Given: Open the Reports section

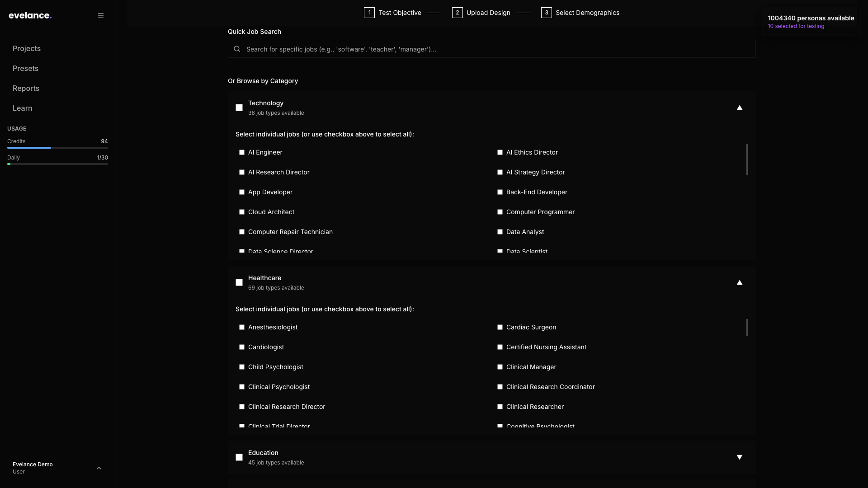Looking at the screenshot, I should click(26, 88).
